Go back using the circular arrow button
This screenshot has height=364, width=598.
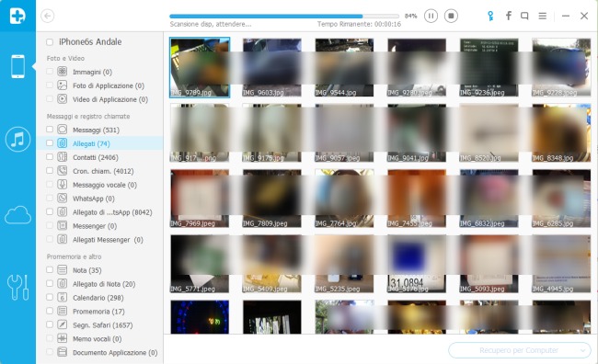(48, 16)
